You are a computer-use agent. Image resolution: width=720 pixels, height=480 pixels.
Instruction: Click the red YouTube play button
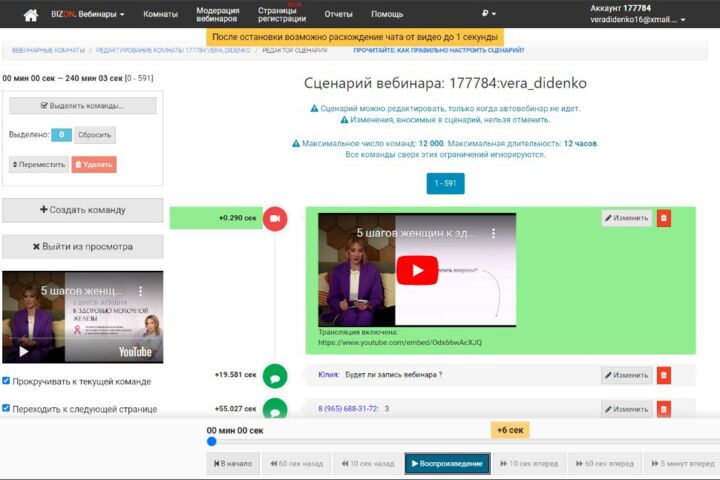[x=417, y=270]
